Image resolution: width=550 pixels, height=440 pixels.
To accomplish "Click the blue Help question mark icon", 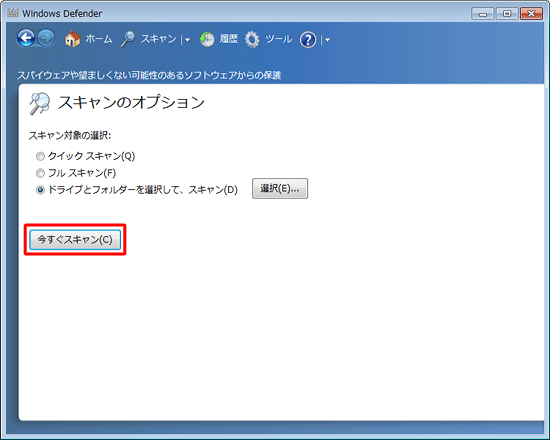I will point(308,40).
